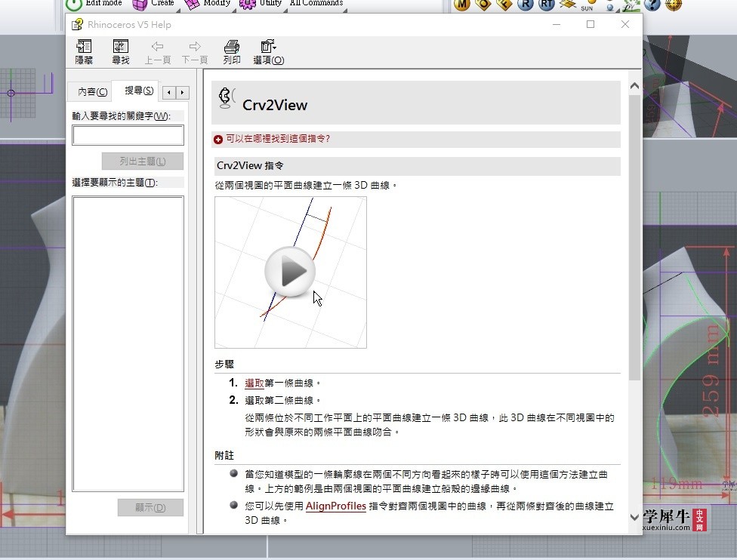737x560 pixels.
Task: Click the 隱藏 (Hide) toolbar icon
Action: point(84,51)
